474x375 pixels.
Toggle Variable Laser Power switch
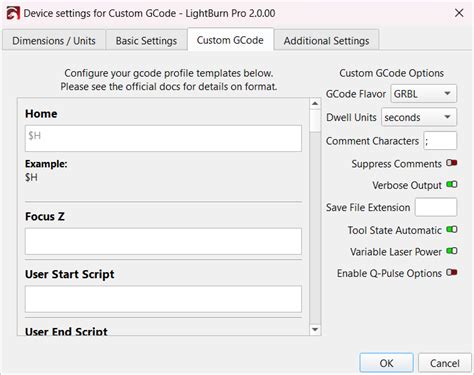tap(452, 251)
